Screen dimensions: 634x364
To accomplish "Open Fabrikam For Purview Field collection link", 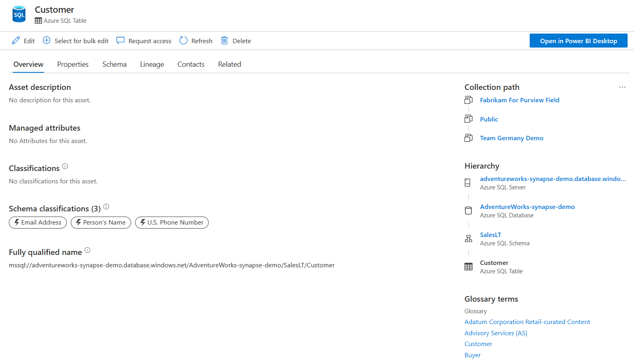I will click(520, 100).
